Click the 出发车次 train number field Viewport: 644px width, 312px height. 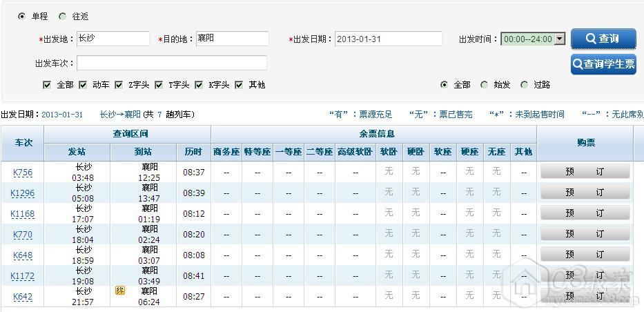(x=171, y=64)
